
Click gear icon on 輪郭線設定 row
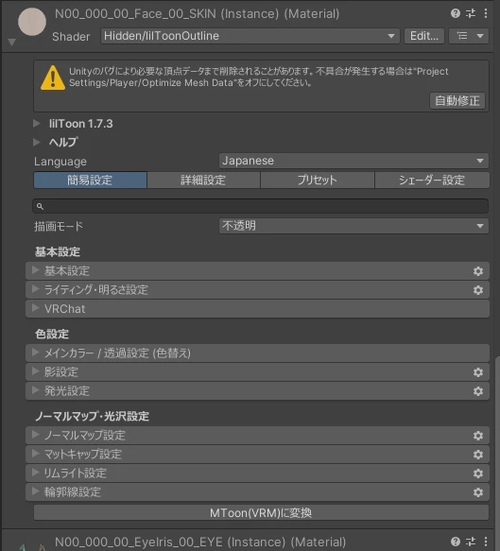pos(478,492)
